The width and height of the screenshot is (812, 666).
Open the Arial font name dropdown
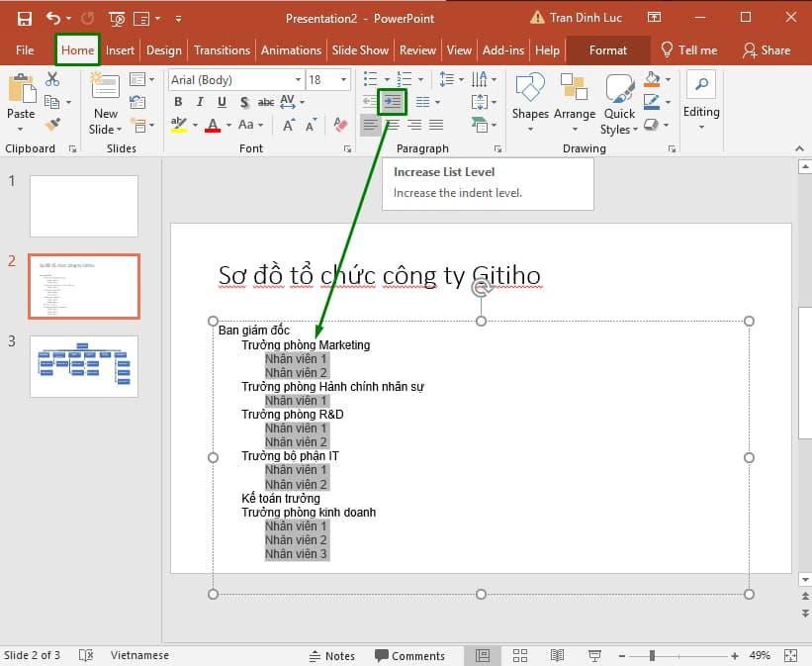click(298, 79)
